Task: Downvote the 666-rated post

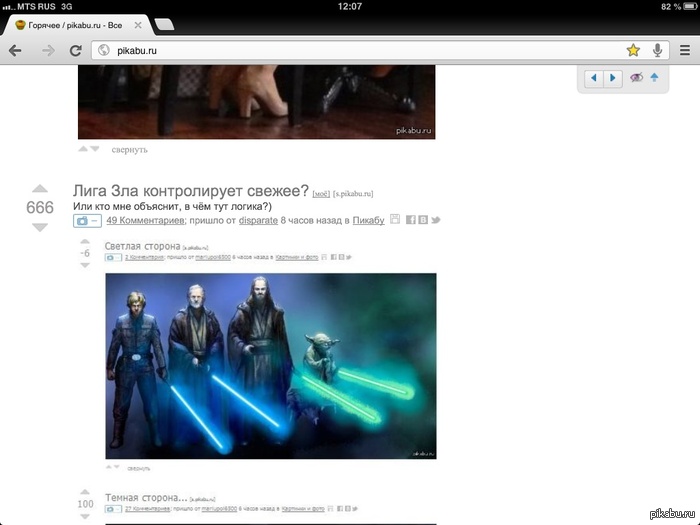Action: [40, 227]
